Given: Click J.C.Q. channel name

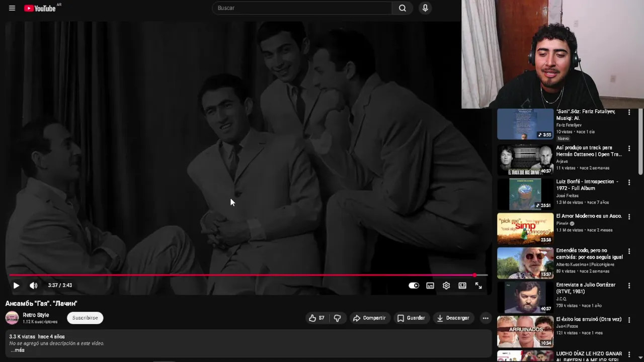Looking at the screenshot, I should click(x=561, y=299).
